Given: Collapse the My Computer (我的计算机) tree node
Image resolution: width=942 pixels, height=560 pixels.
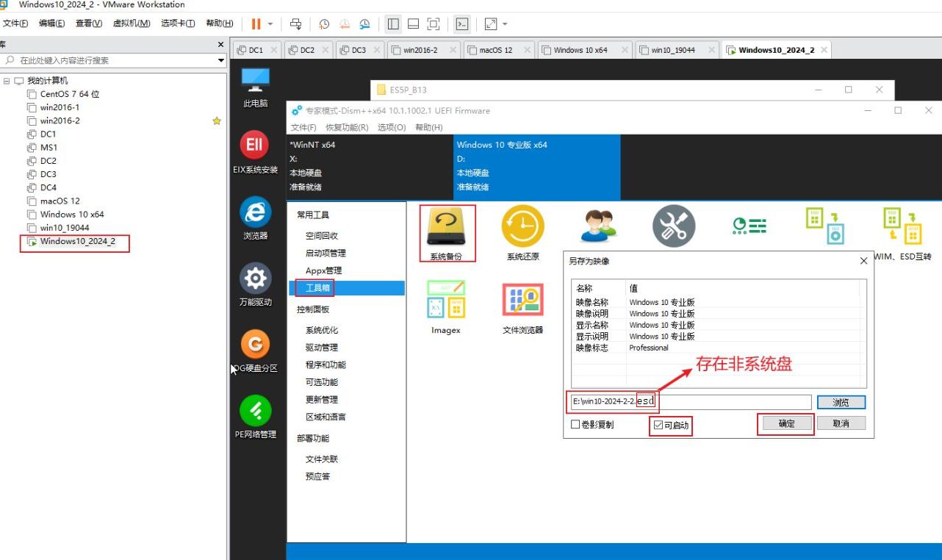Looking at the screenshot, I should click(x=7, y=81).
